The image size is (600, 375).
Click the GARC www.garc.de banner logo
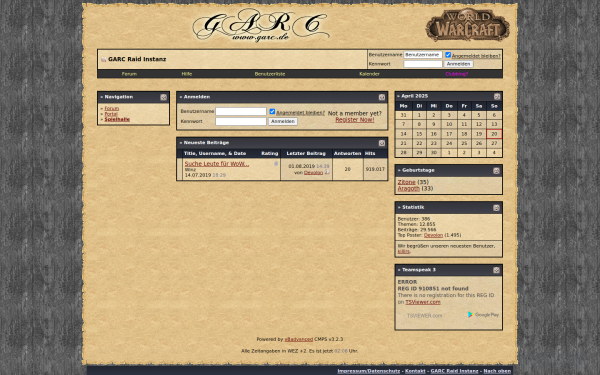(261, 25)
